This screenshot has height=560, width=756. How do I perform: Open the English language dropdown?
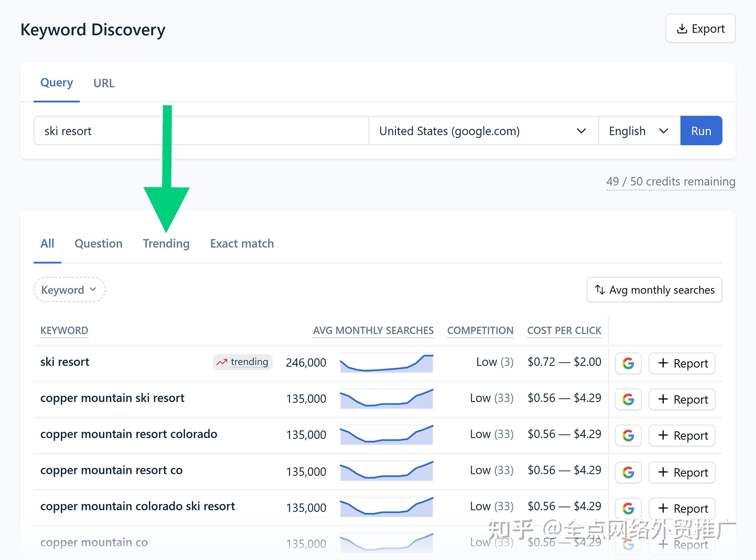tap(639, 131)
